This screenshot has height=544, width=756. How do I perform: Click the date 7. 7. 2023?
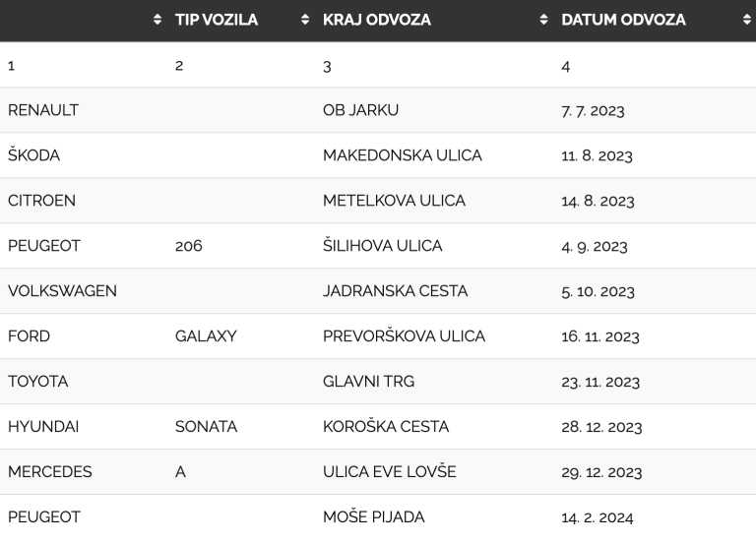click(593, 110)
